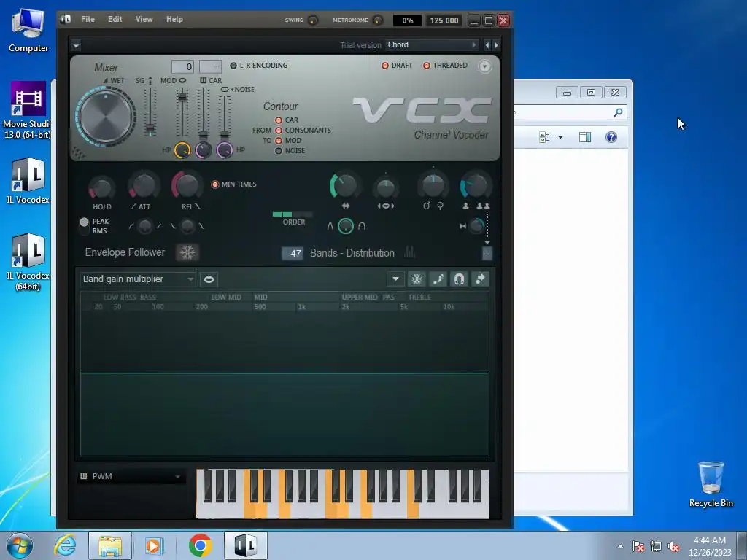747x560 pixels.
Task: Open Google Chrome from taskbar
Action: coord(200,545)
